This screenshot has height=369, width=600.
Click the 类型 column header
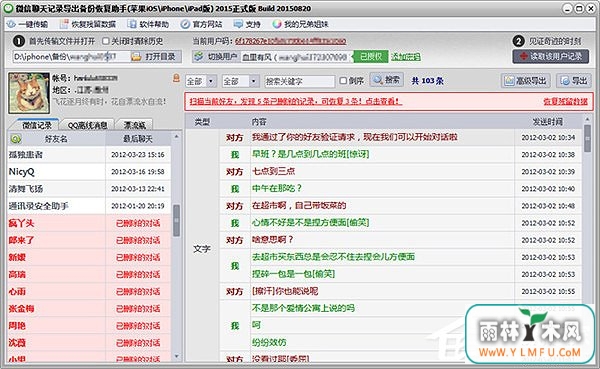[x=202, y=122]
